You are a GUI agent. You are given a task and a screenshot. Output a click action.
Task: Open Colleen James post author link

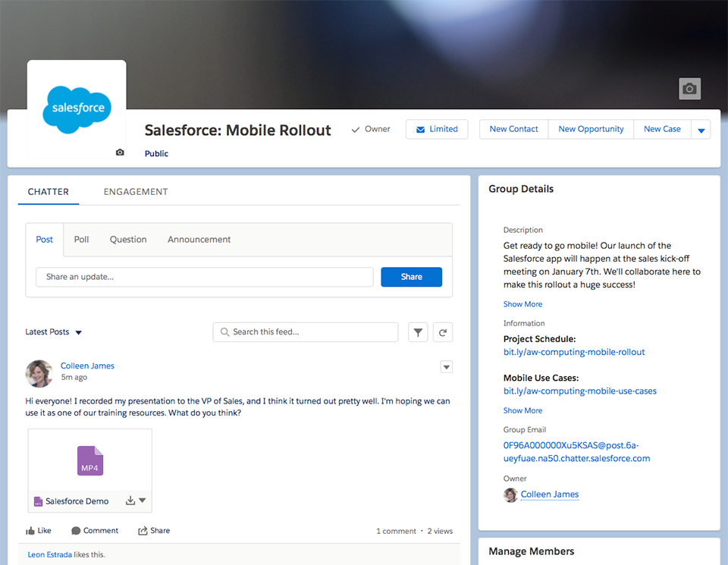click(87, 366)
